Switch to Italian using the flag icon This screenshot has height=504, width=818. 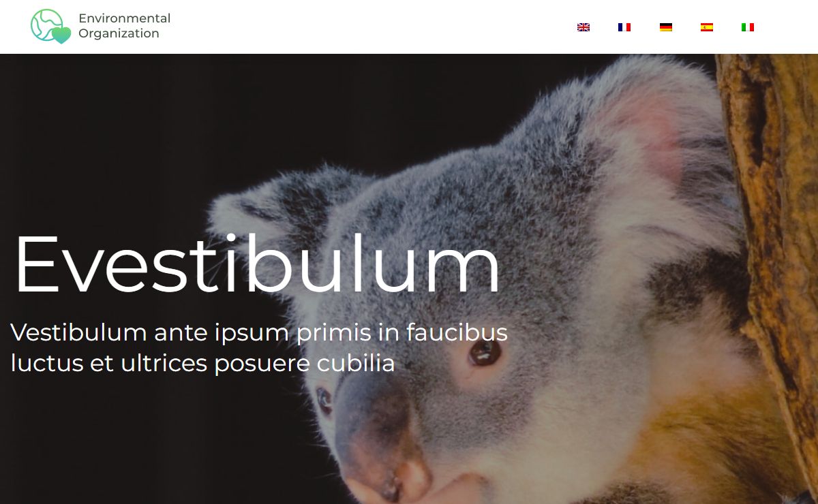[x=748, y=27]
